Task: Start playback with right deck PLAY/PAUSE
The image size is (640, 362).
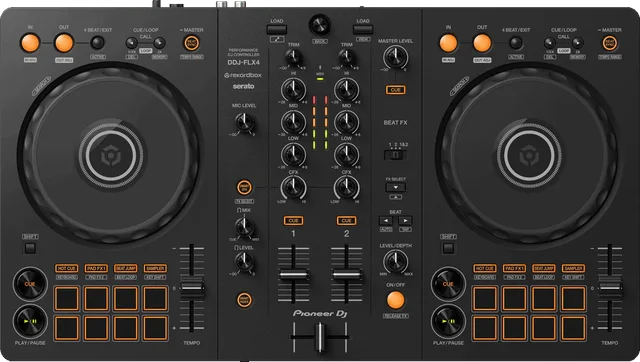Action: 448,321
